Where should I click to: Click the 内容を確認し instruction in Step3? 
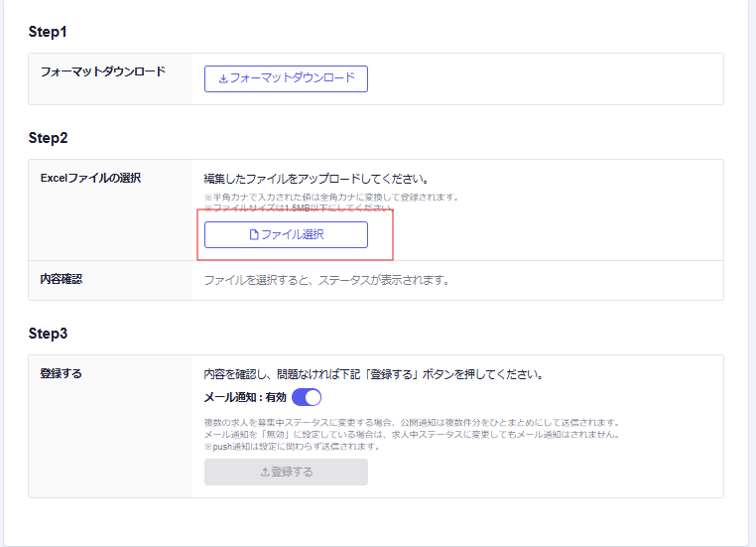pos(372,375)
